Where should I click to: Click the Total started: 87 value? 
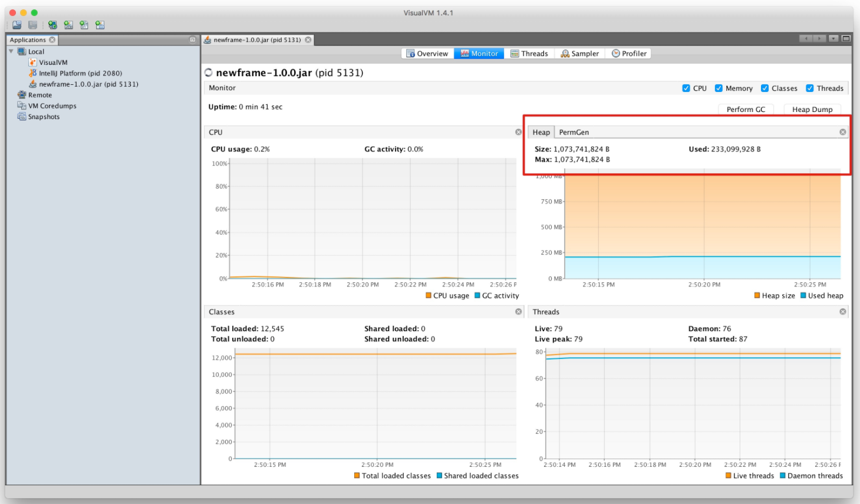pos(718,339)
